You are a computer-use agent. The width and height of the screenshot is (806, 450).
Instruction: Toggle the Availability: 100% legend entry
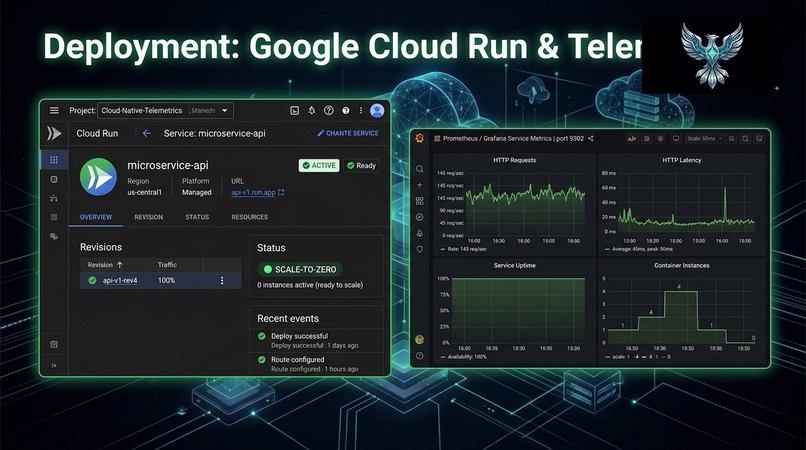click(x=464, y=357)
